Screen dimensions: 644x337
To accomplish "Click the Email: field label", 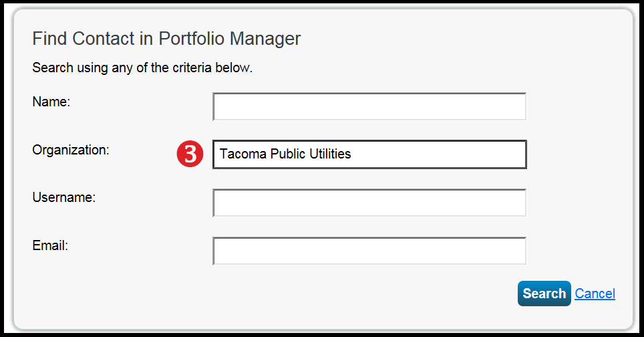I will pos(50,245).
